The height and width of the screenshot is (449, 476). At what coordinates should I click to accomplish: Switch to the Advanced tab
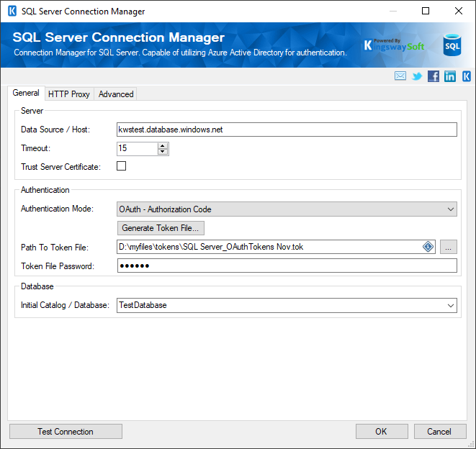(x=116, y=94)
